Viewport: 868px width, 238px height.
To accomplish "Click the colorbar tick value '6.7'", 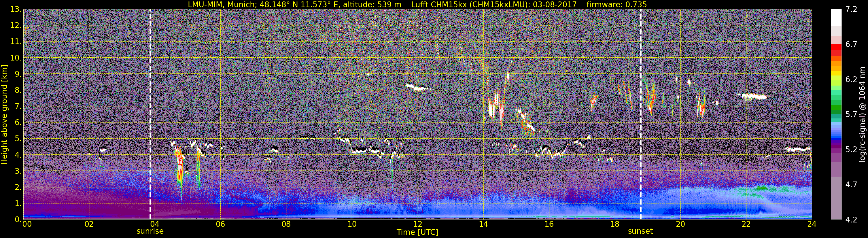I will [851, 44].
